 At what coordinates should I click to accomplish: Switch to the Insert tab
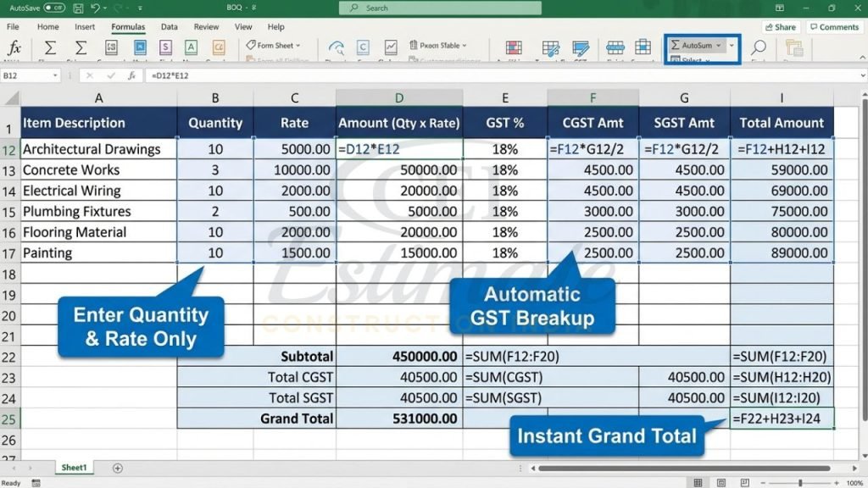point(85,26)
